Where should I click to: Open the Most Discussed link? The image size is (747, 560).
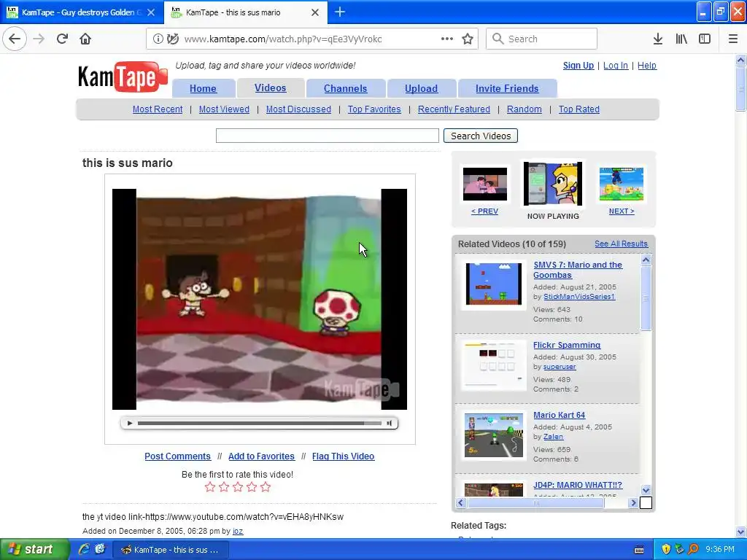(298, 109)
